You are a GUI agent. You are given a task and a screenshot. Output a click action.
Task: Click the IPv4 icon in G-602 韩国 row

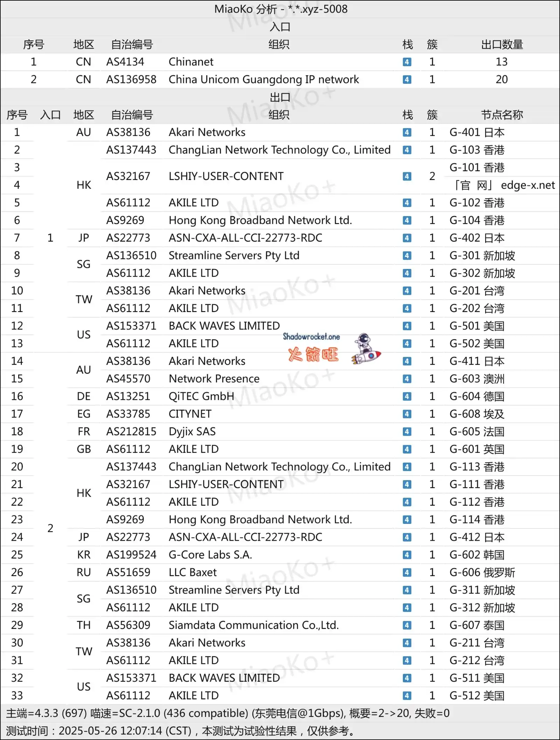(x=407, y=555)
